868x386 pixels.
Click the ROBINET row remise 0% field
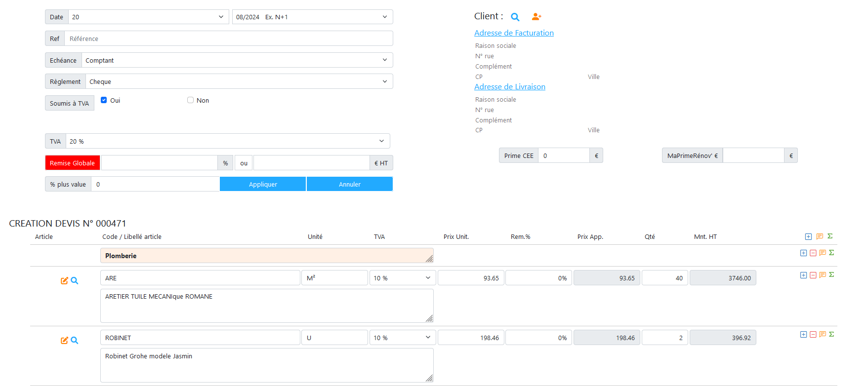click(x=539, y=338)
